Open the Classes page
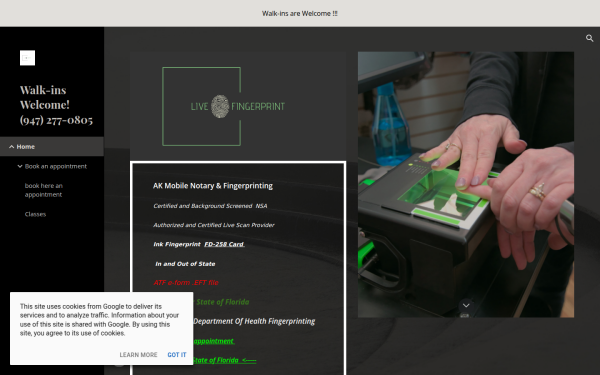Image resolution: width=600 pixels, height=375 pixels. click(35, 214)
